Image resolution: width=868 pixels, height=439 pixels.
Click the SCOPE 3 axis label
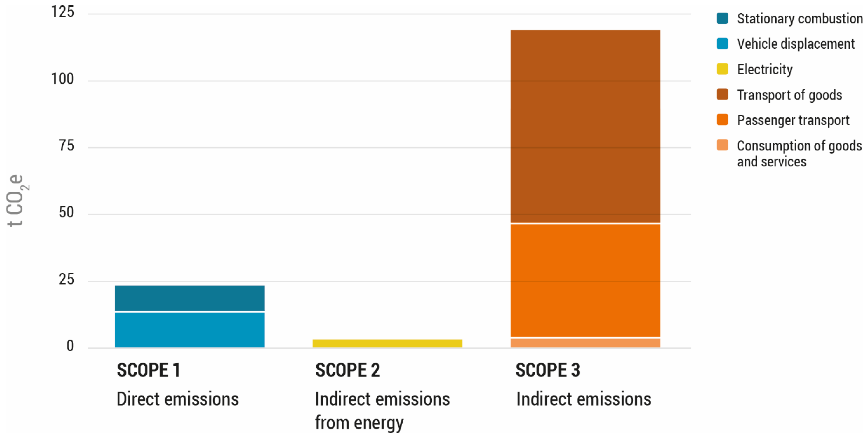[x=547, y=370]
